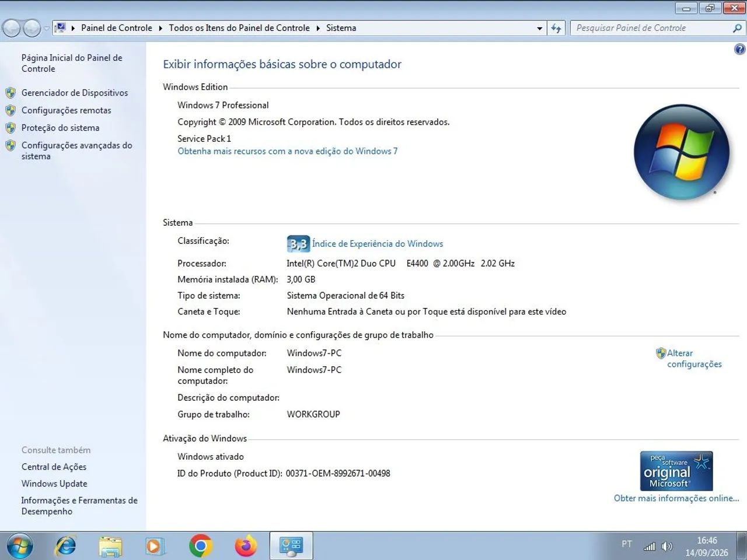Open Central de Ações

(54, 467)
